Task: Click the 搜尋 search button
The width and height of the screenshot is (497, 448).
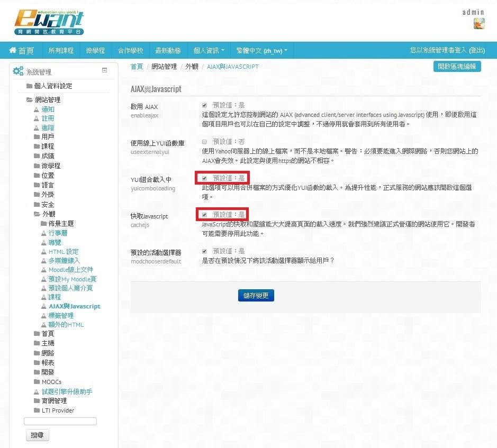Action: coord(38,435)
